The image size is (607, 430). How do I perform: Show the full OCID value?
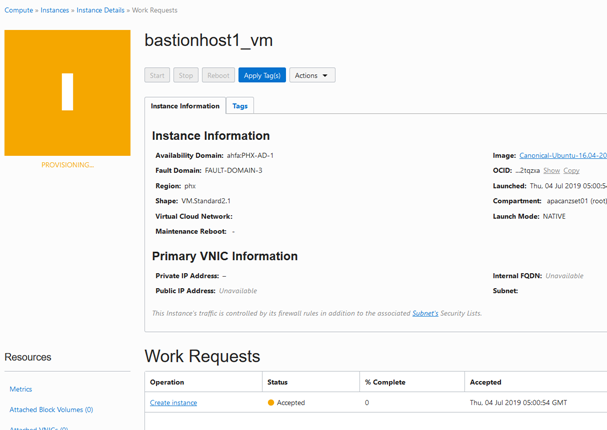(551, 171)
